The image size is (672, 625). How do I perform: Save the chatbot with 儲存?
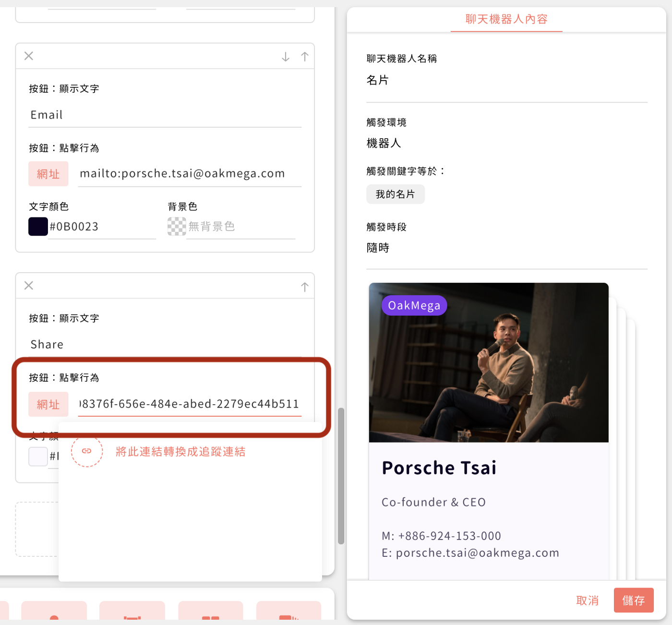click(634, 601)
